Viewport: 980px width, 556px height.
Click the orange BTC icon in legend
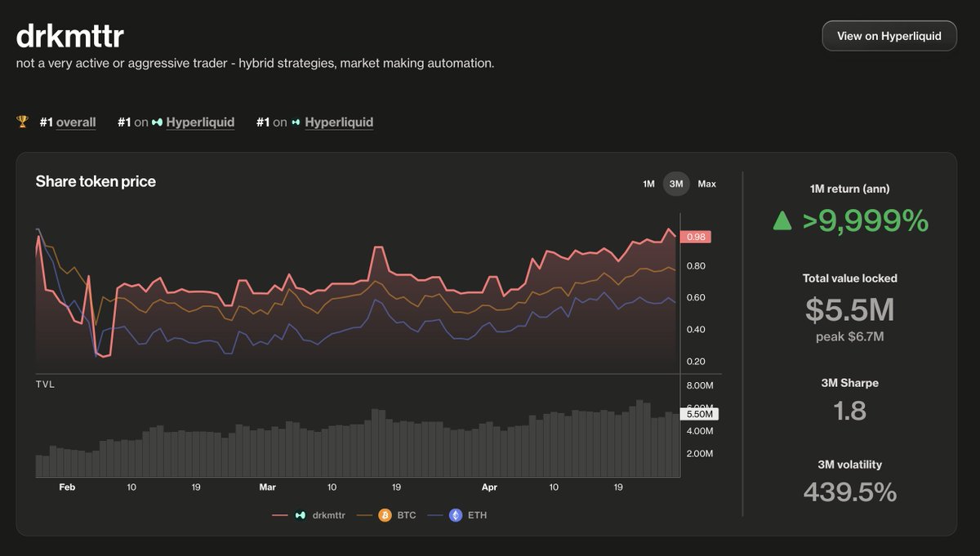[385, 515]
